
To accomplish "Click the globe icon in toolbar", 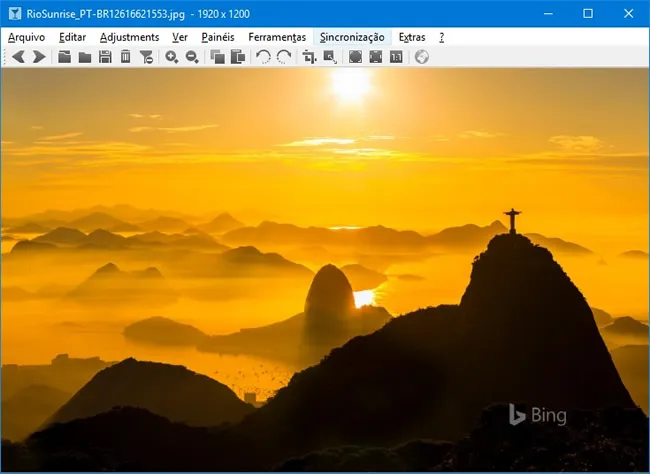I will pos(422,57).
